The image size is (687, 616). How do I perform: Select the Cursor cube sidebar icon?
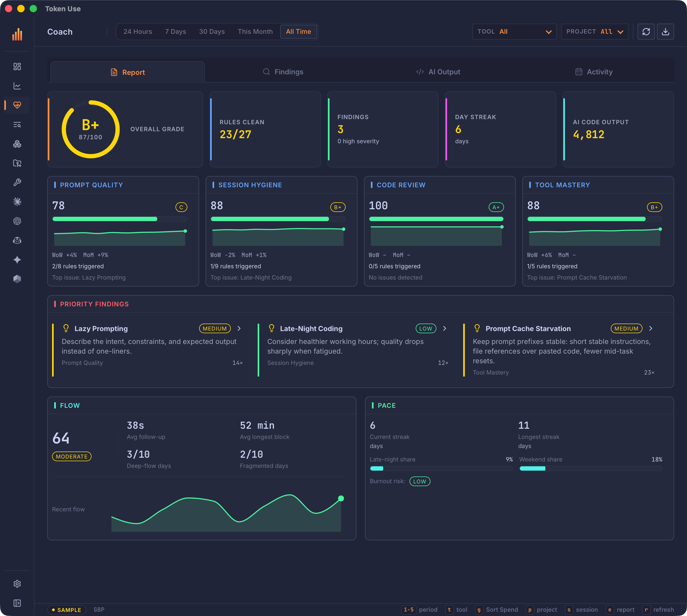(17, 279)
